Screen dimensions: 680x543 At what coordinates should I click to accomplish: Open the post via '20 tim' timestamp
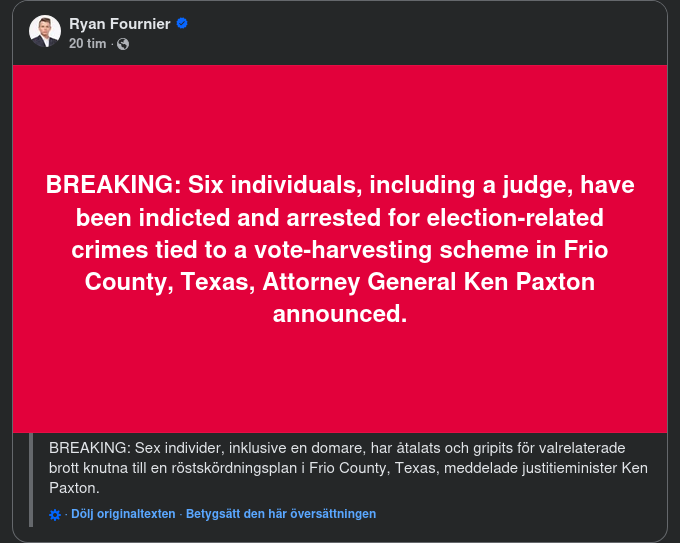click(87, 44)
